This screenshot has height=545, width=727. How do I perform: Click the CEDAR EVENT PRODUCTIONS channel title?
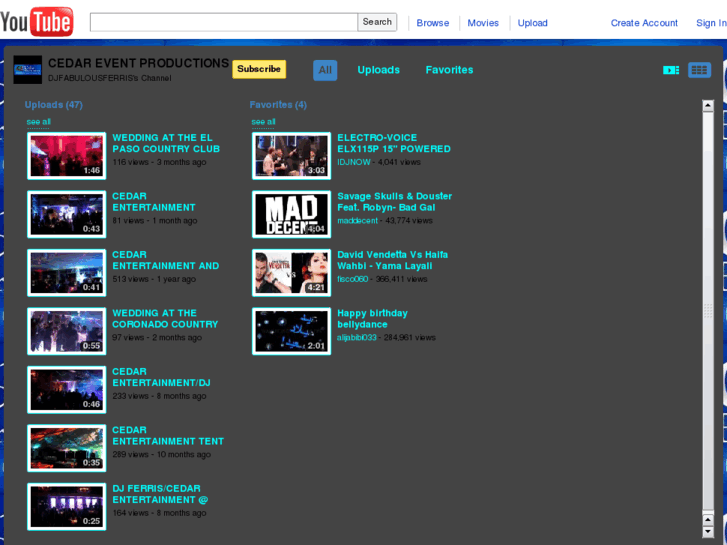tap(139, 63)
